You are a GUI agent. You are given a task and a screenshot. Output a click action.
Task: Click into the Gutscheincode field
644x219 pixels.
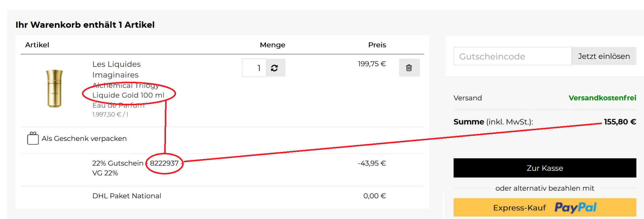tap(512, 56)
